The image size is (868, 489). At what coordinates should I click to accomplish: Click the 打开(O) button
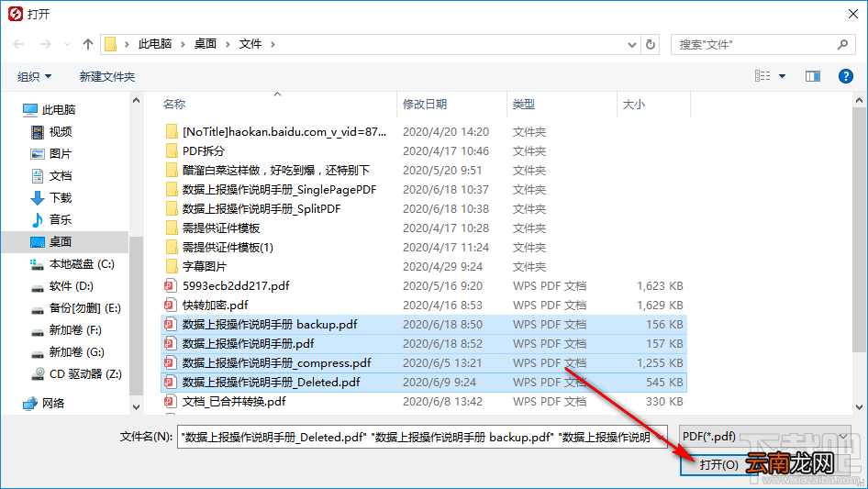[x=718, y=464]
